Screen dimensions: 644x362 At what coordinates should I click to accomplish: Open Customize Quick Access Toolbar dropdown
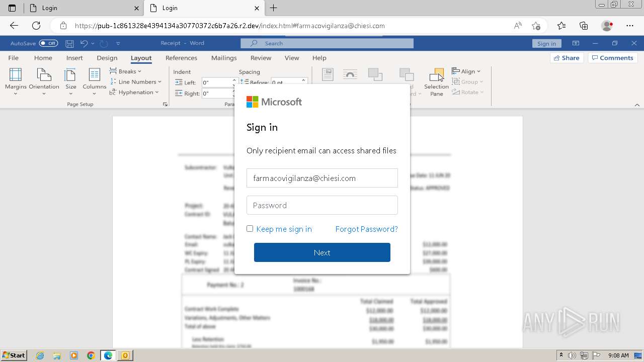pos(118,43)
